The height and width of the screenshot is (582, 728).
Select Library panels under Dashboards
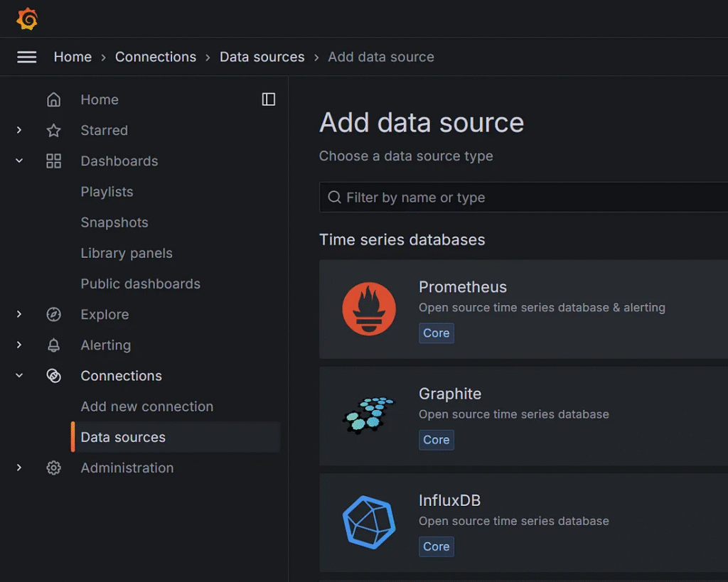(127, 253)
